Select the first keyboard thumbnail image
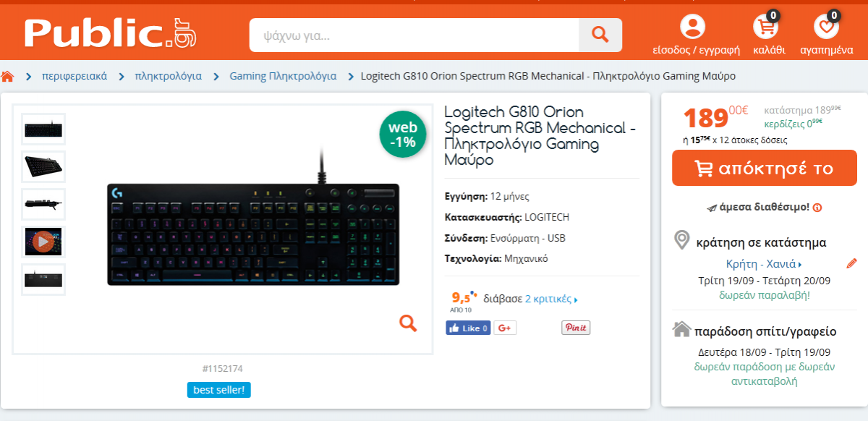868x421 pixels. coord(43,129)
